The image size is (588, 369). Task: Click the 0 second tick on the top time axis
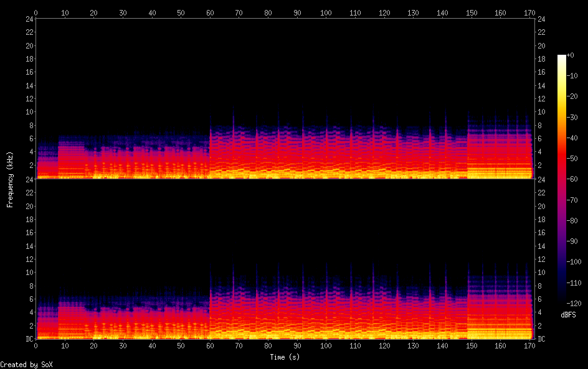pyautogui.click(x=36, y=13)
